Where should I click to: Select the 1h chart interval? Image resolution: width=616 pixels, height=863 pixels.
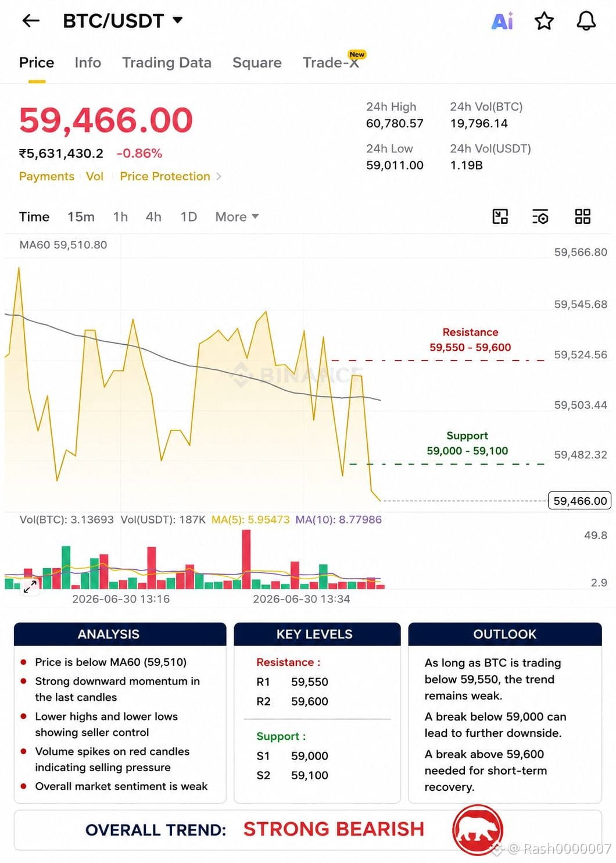pyautogui.click(x=120, y=217)
